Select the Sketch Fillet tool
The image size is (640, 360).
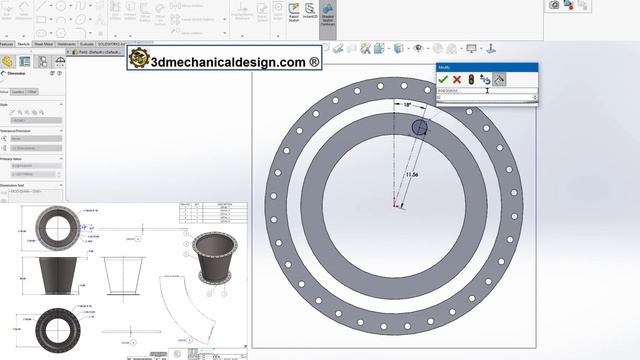[x=80, y=33]
